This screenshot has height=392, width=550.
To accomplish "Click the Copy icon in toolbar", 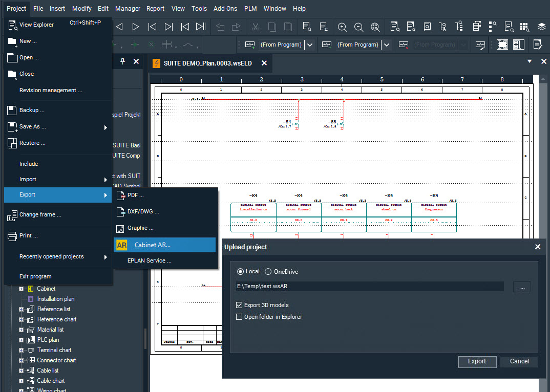I will 272,27.
